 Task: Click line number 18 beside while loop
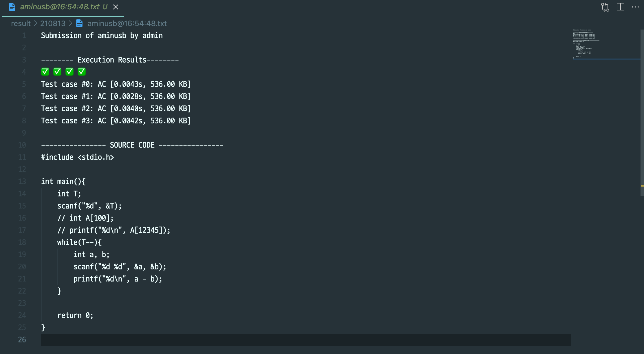(22, 242)
